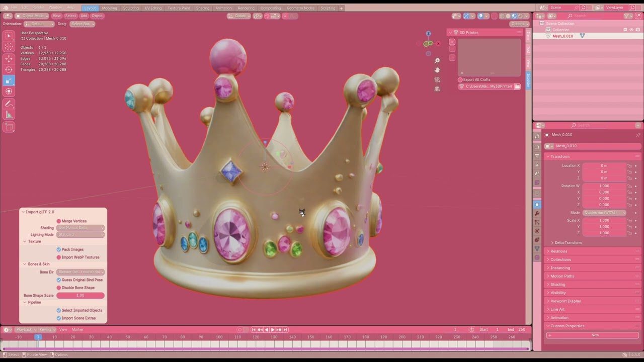
Task: Open the Object properties tab
Action: [x=537, y=205]
